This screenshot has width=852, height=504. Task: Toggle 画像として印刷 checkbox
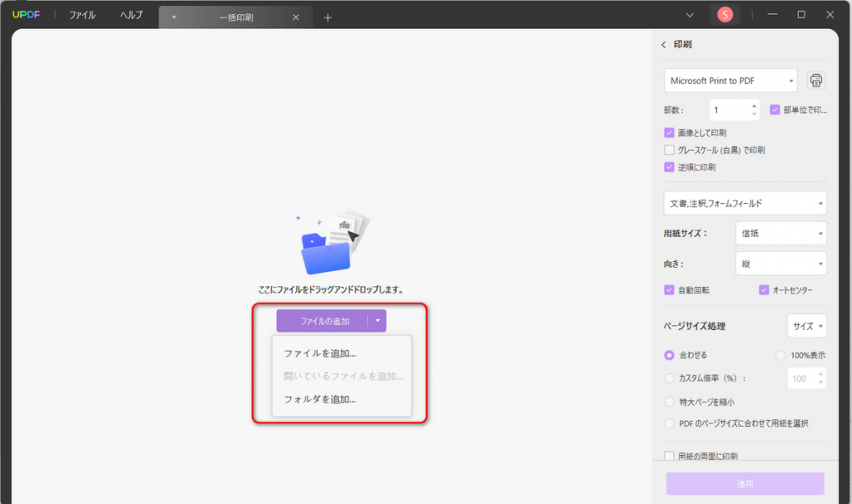coord(670,132)
